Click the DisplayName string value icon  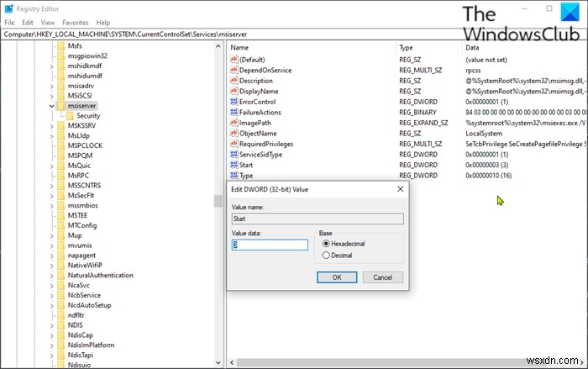point(234,91)
